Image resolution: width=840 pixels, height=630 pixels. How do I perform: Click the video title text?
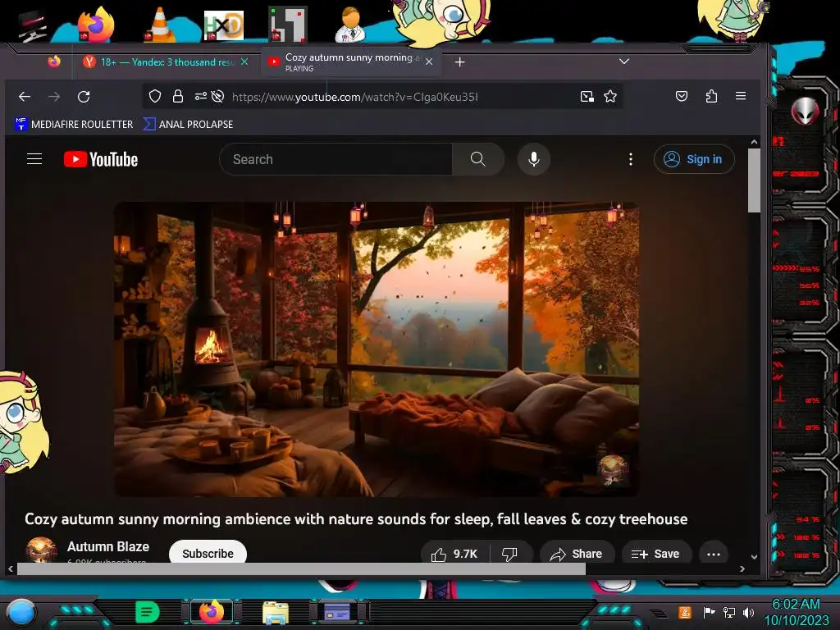pyautogui.click(x=356, y=519)
